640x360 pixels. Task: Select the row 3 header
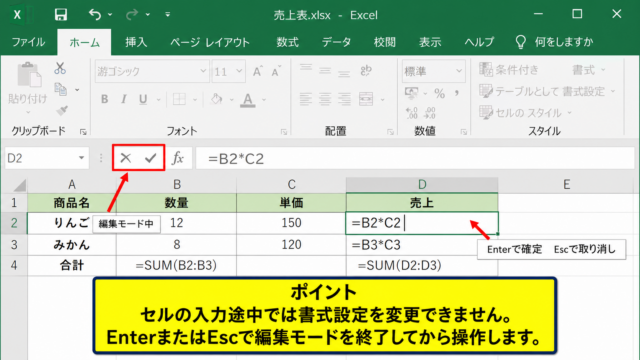[14, 245]
